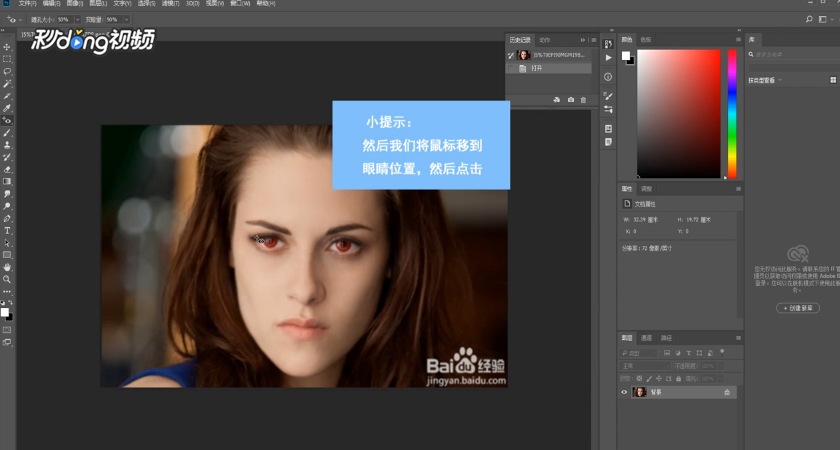Filter layers by text layer type

[x=688, y=353]
